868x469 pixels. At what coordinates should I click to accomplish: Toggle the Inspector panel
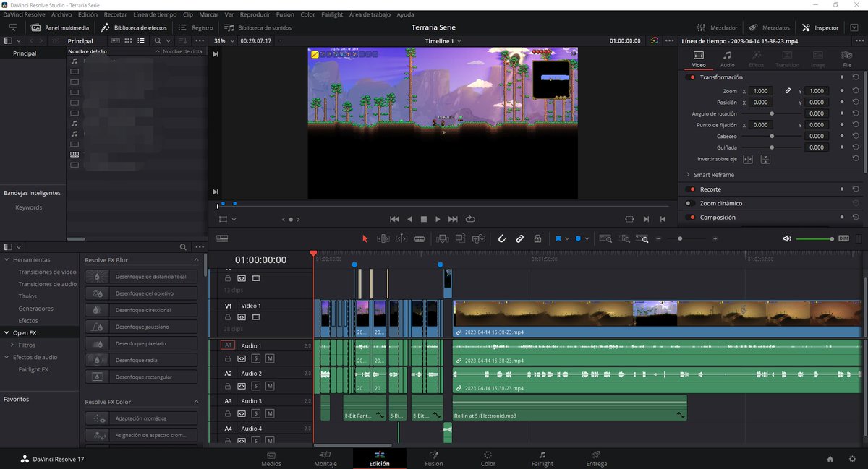(821, 27)
